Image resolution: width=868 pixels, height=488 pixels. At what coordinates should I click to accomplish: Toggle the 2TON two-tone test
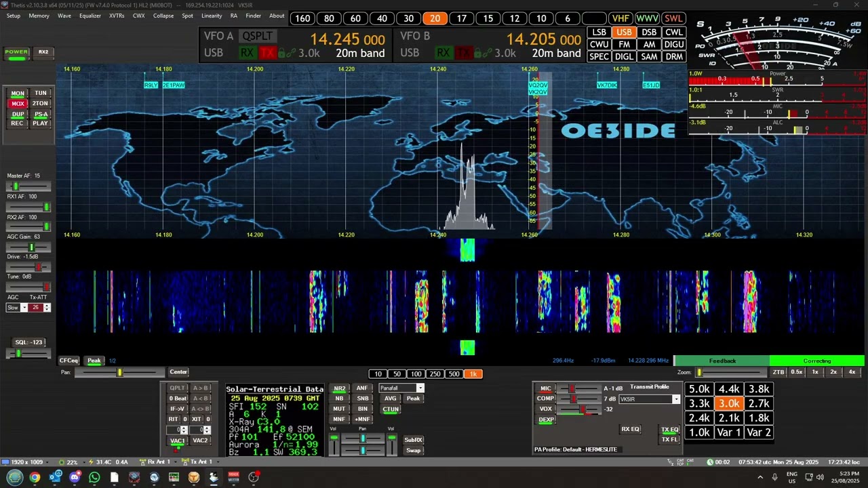click(41, 104)
